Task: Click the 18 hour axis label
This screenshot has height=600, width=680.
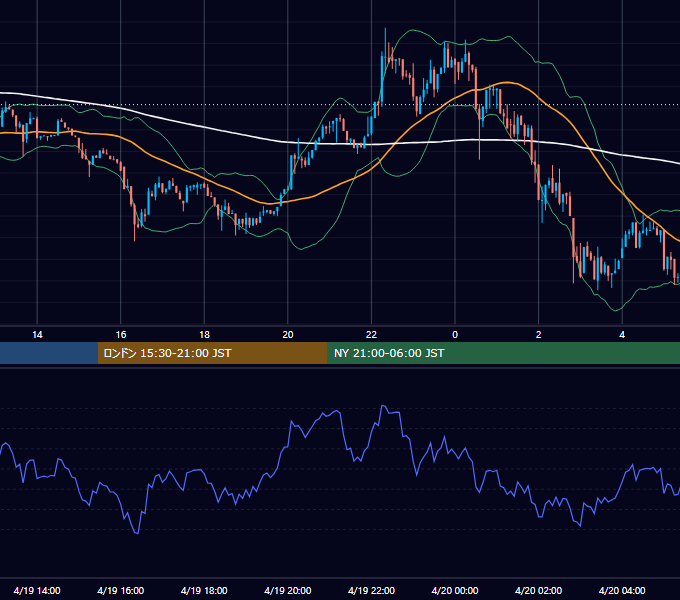Action: point(204,335)
